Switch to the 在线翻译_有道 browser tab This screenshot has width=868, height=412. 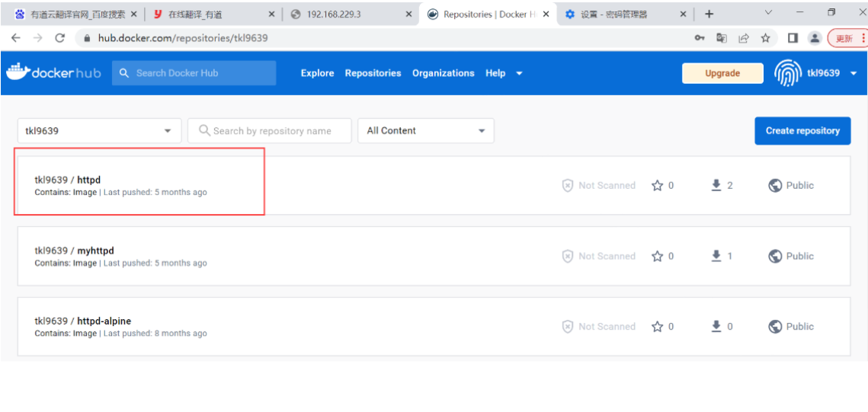coord(213,15)
